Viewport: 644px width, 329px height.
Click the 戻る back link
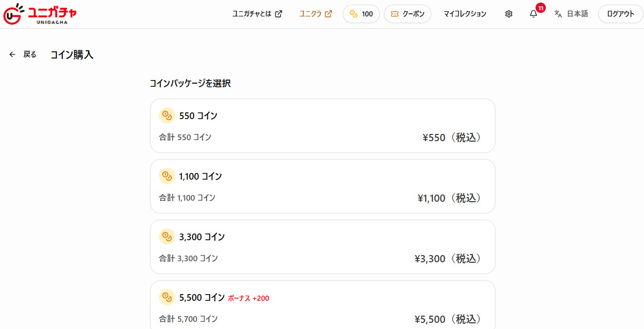click(x=30, y=54)
